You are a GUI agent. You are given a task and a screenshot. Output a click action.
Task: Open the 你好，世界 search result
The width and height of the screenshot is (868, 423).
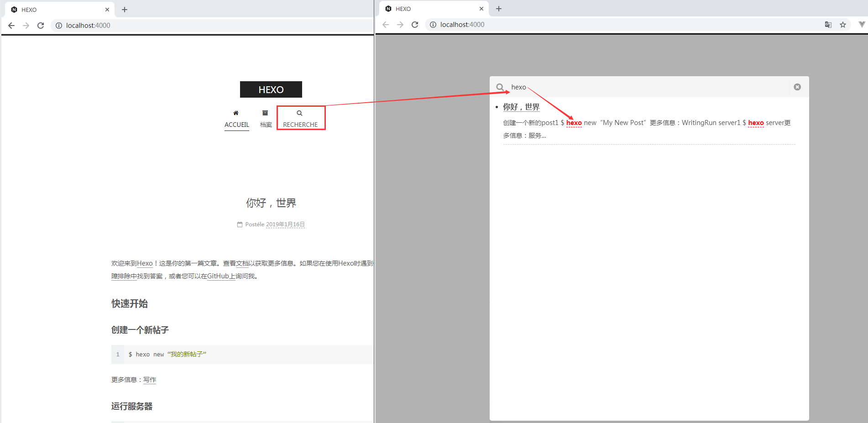[x=521, y=107]
